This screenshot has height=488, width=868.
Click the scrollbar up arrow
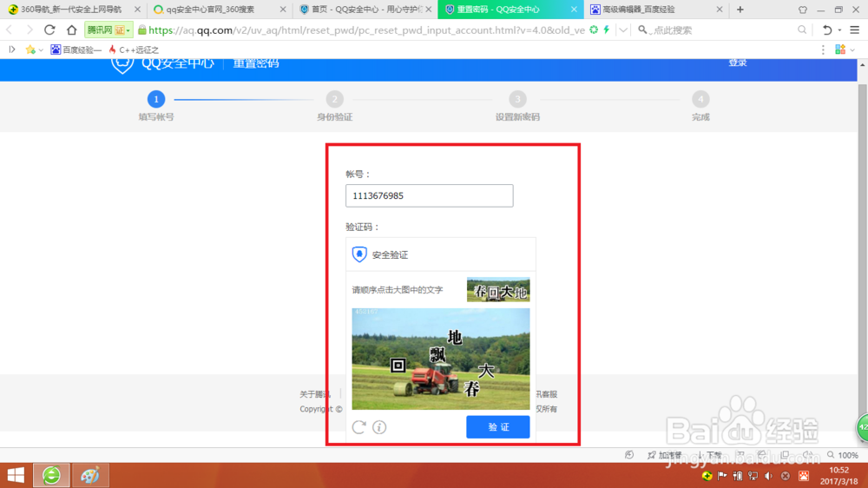[x=863, y=65]
